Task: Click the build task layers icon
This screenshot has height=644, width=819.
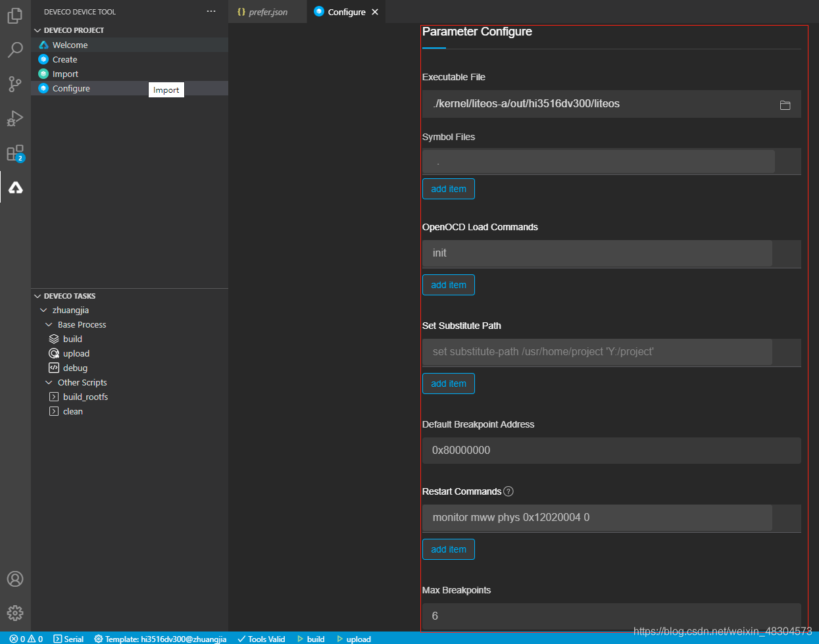Action: click(54, 339)
